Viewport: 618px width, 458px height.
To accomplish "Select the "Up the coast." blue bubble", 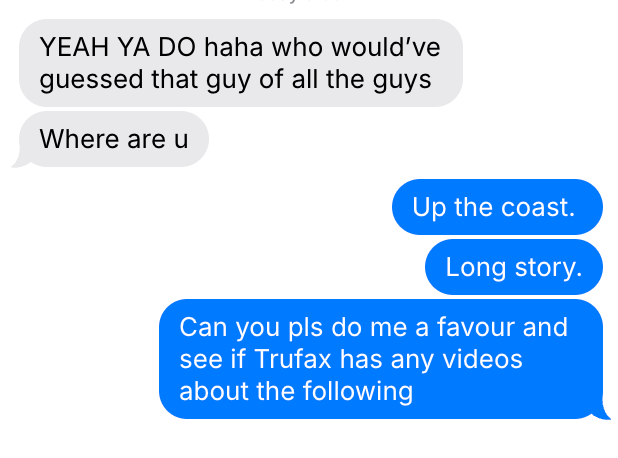I will 497,207.
